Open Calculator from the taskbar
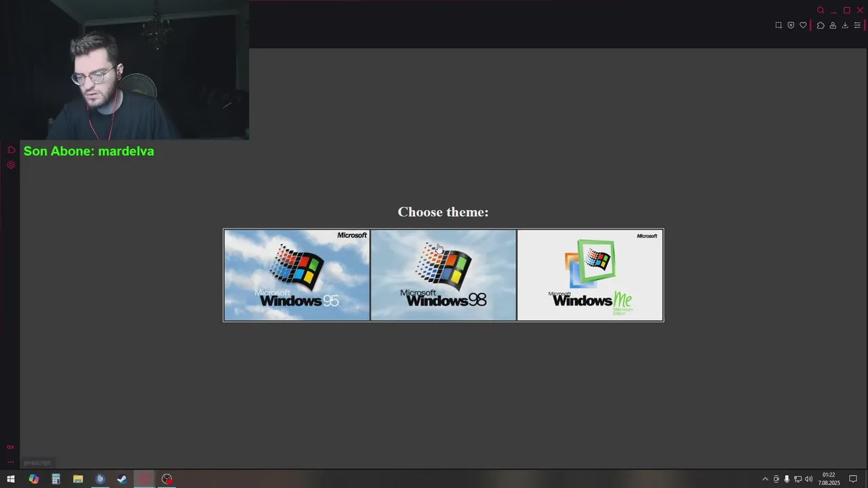868x488 pixels. tap(56, 479)
